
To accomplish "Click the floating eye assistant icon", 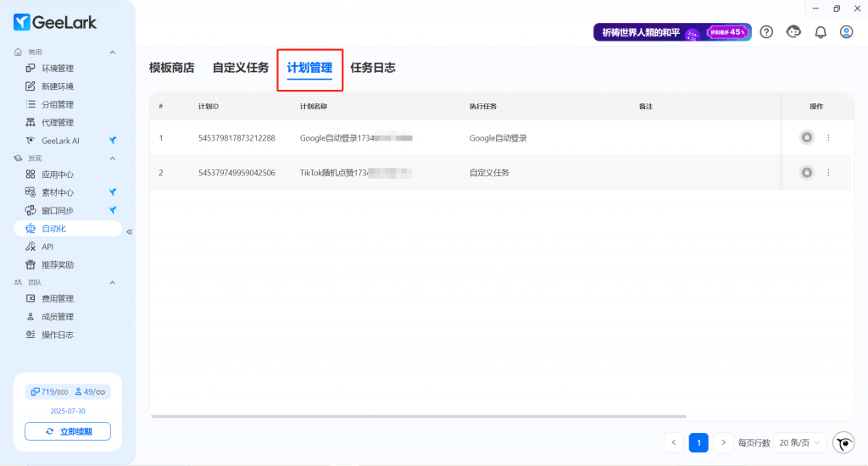I will tap(843, 442).
